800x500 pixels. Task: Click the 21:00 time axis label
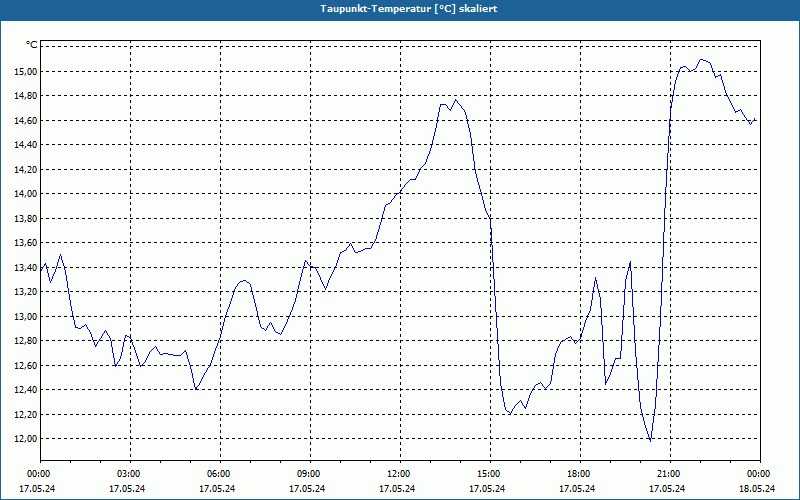[670, 474]
